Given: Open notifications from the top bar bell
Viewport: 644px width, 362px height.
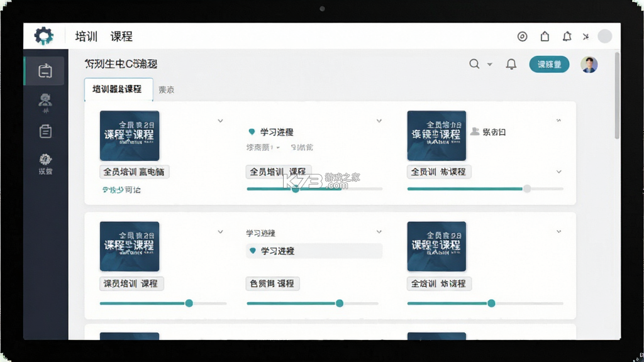Looking at the screenshot, I should pyautogui.click(x=567, y=36).
